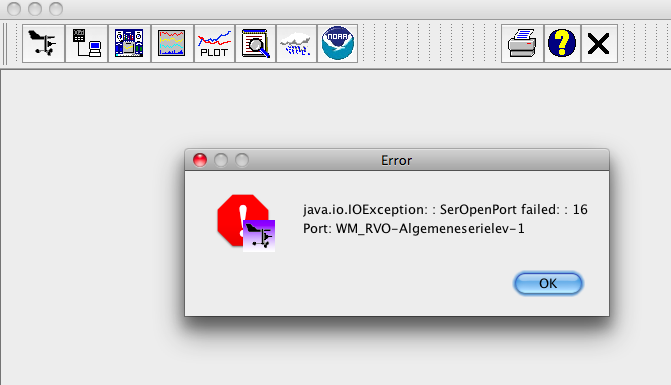Screen dimensions: 671x385
Task: Open the PLOT graph tool
Action: coord(214,43)
